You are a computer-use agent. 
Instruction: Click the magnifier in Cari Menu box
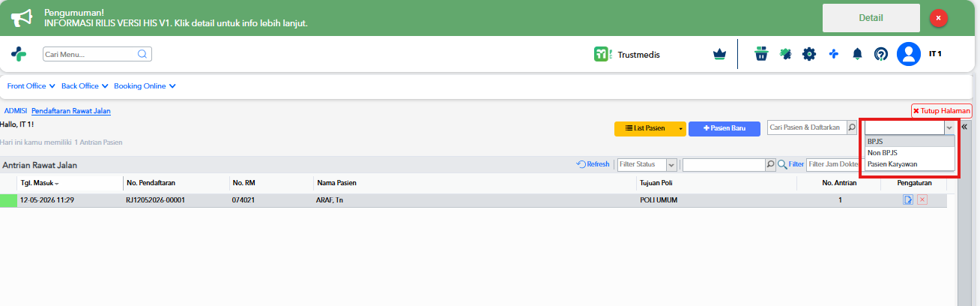(142, 54)
